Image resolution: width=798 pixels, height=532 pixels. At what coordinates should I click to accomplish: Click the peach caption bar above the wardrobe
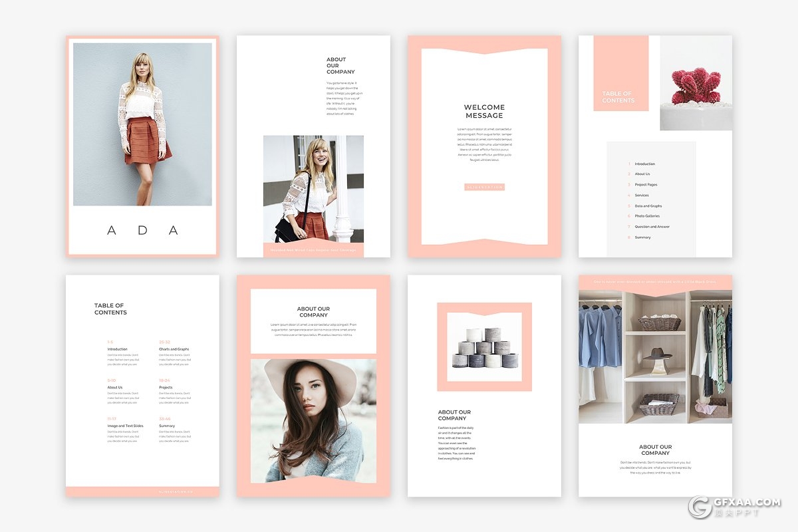coord(655,282)
